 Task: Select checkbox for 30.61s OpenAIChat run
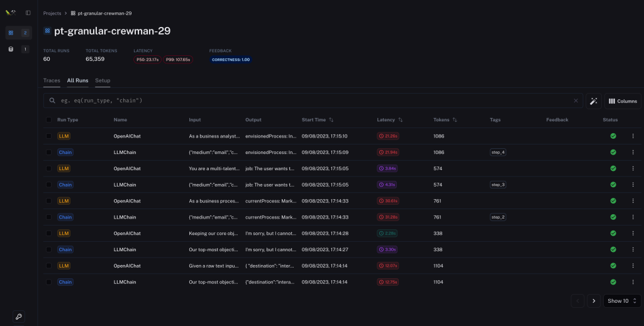(48, 200)
